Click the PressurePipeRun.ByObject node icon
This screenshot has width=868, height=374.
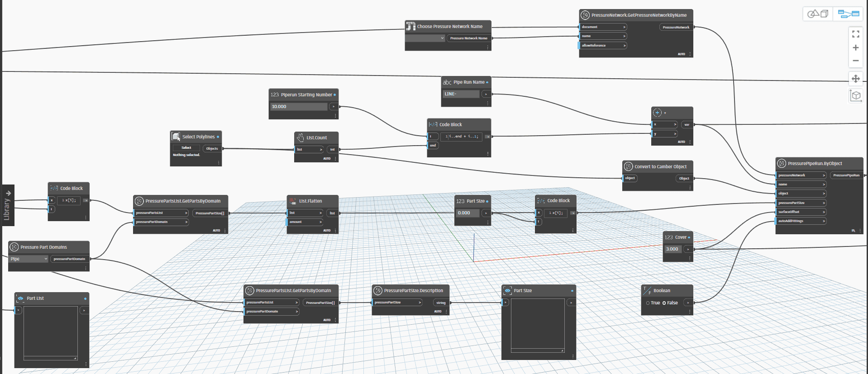pyautogui.click(x=781, y=163)
